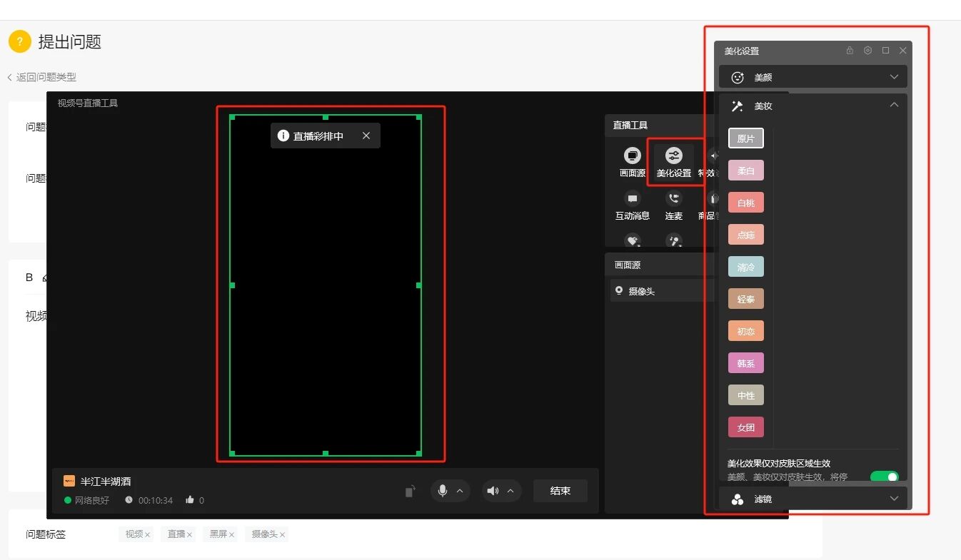Viewport: 961px width, 560px height.
Task: Click the 视频号直播工具 window title
Action: point(88,103)
